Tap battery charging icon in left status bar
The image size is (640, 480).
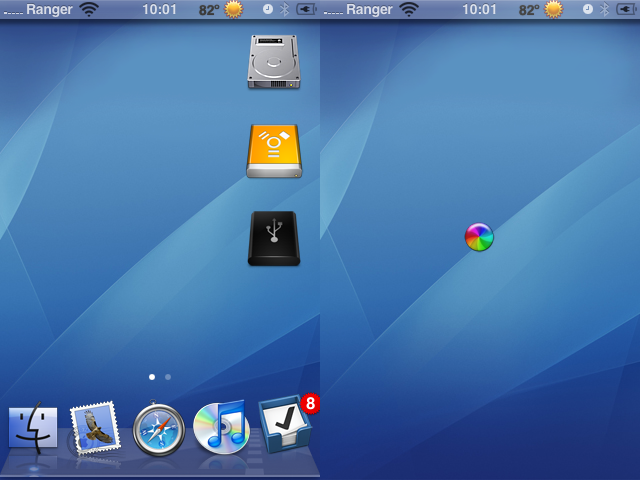pyautogui.click(x=307, y=9)
